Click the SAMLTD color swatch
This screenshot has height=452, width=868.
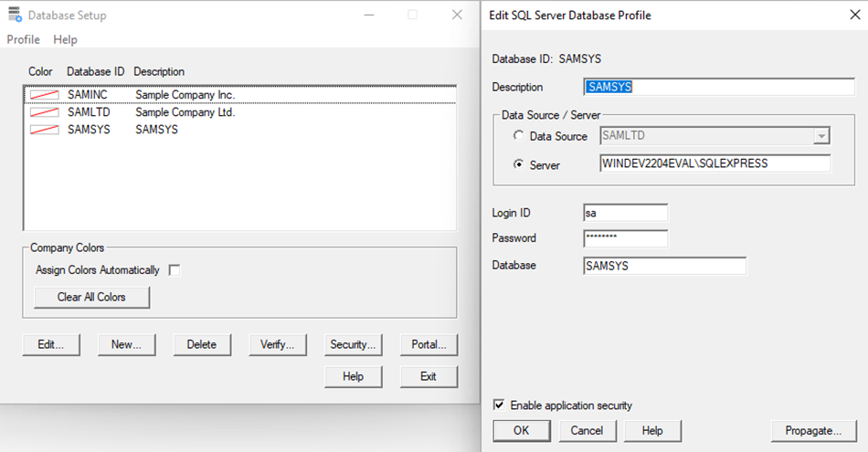(x=45, y=112)
